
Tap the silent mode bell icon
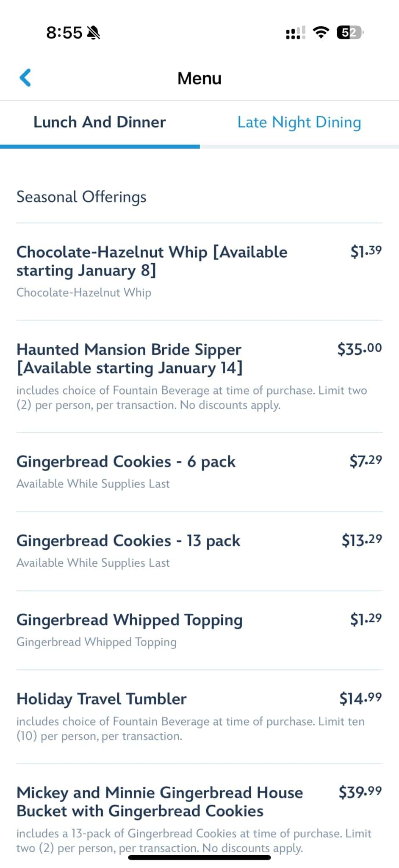[x=93, y=33]
